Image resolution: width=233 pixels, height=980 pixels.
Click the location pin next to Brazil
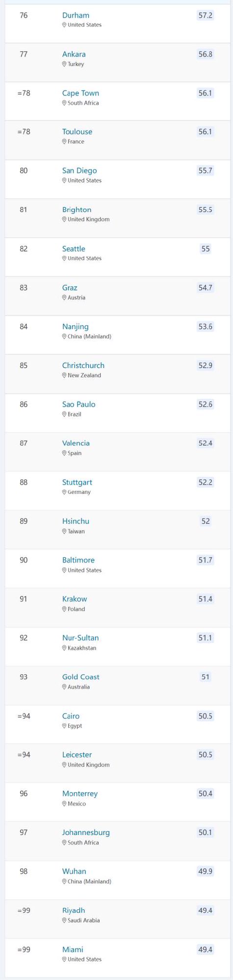pyautogui.click(x=64, y=415)
